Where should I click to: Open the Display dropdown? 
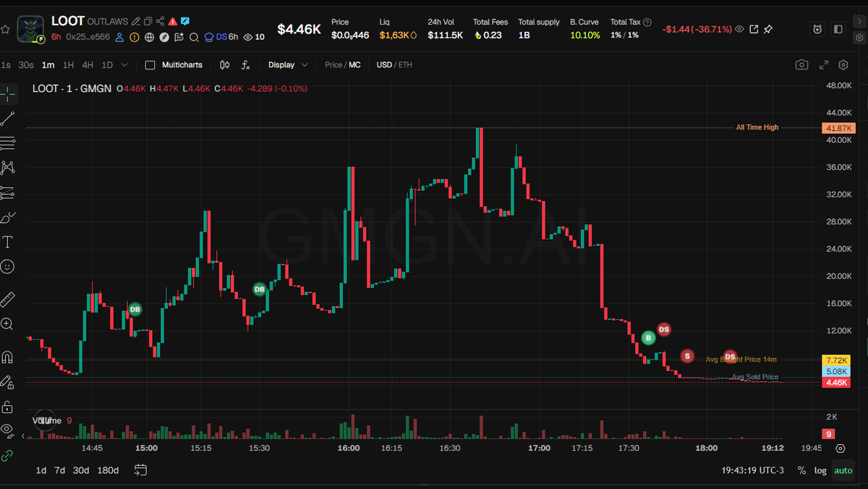[x=288, y=65]
